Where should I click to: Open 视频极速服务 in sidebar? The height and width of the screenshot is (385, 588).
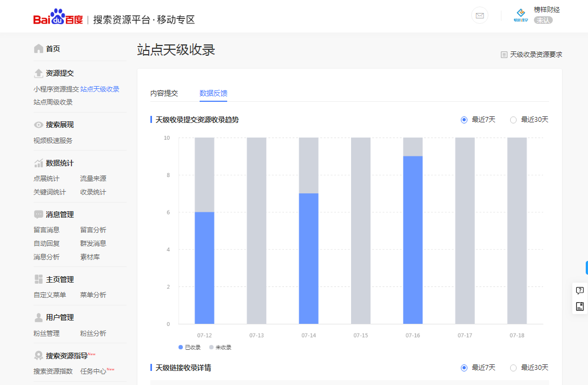click(x=53, y=140)
